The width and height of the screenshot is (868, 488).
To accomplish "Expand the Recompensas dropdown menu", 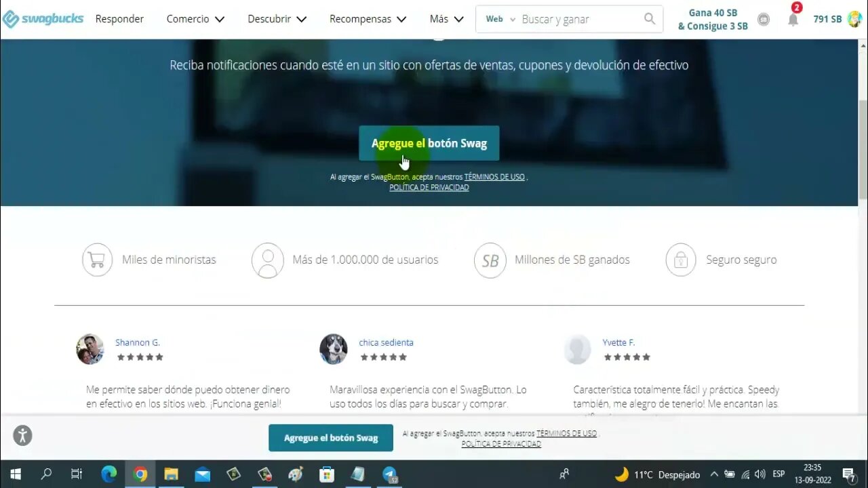I will [x=368, y=19].
